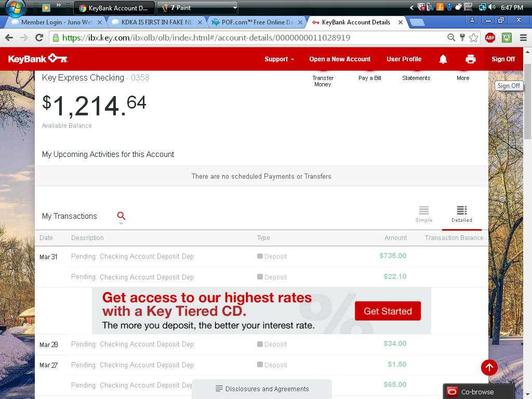Click the $34.00 deposit amount
Viewport: 532px width, 399px height.
point(395,343)
